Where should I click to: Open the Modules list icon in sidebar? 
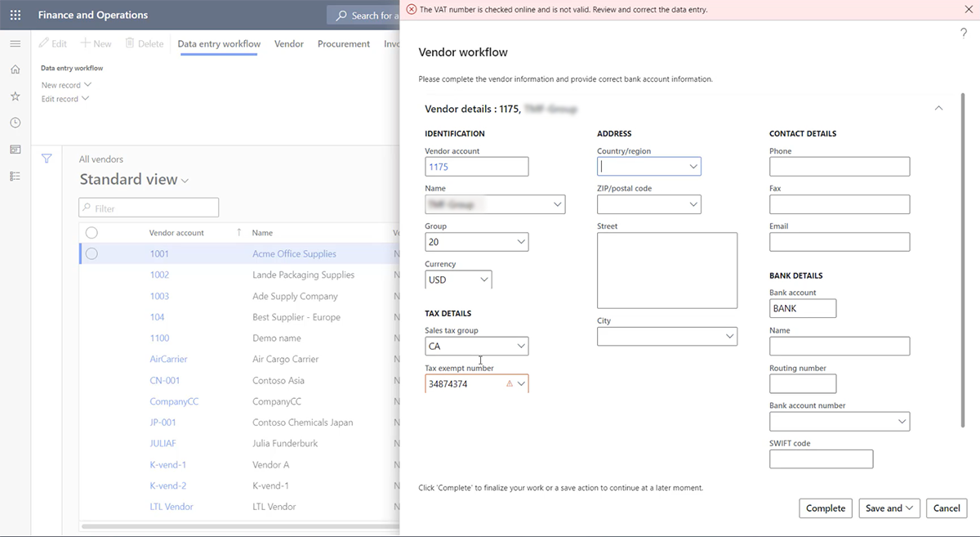point(15,175)
